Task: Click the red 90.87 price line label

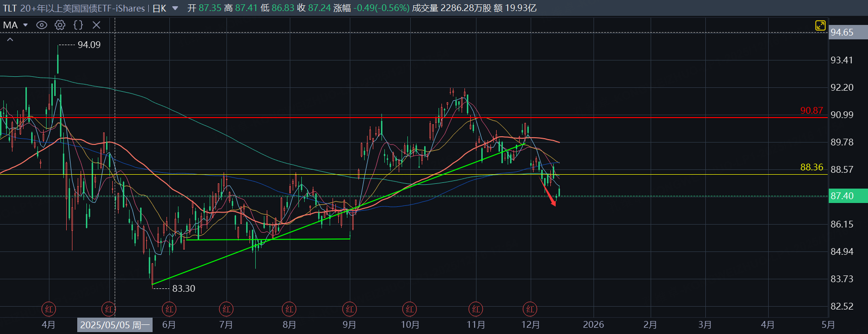Action: coord(811,110)
